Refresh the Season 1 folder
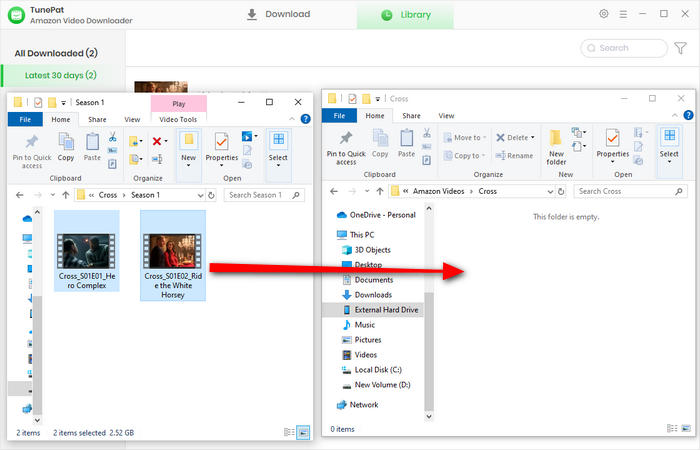Screen dimensions: 700x450 point(211,195)
